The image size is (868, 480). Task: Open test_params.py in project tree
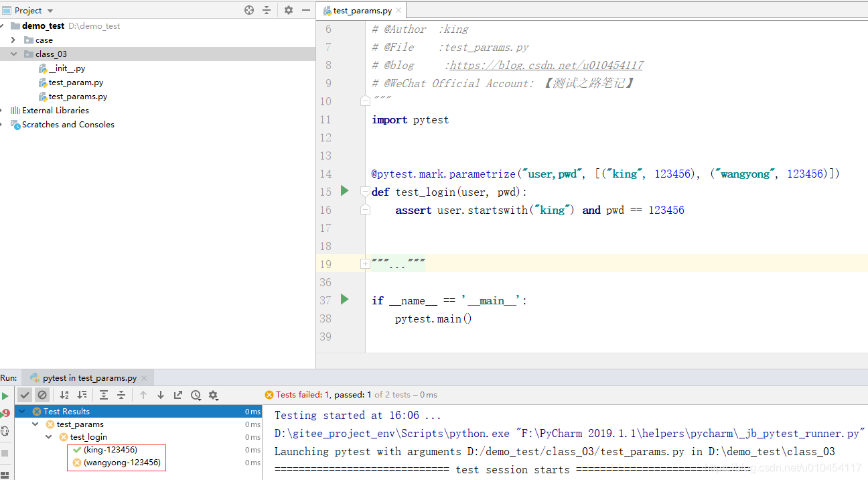78,97
